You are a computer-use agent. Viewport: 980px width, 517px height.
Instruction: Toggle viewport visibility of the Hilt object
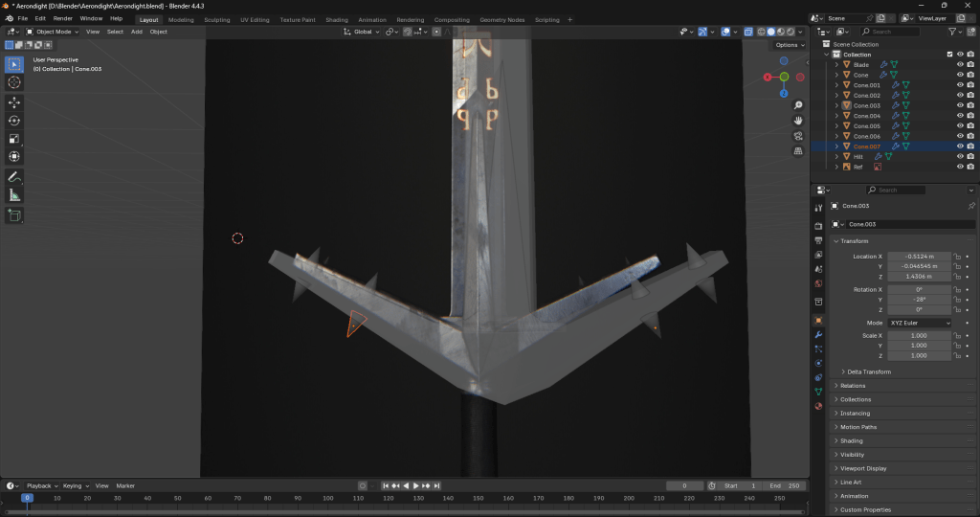[x=960, y=156]
